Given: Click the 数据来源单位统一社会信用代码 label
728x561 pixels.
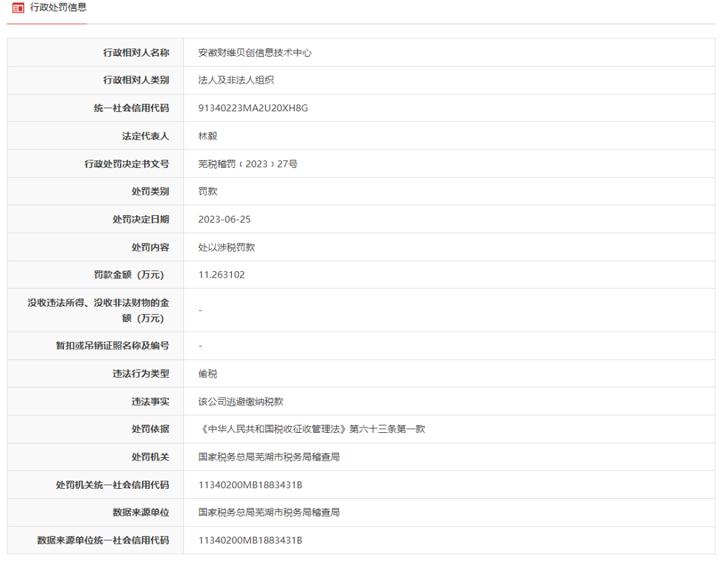Looking at the screenshot, I should coord(103,539).
